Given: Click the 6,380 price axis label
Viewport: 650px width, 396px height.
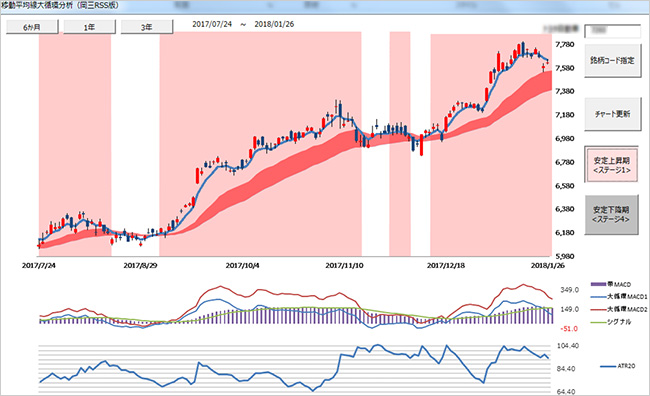Looking at the screenshot, I should (x=565, y=209).
